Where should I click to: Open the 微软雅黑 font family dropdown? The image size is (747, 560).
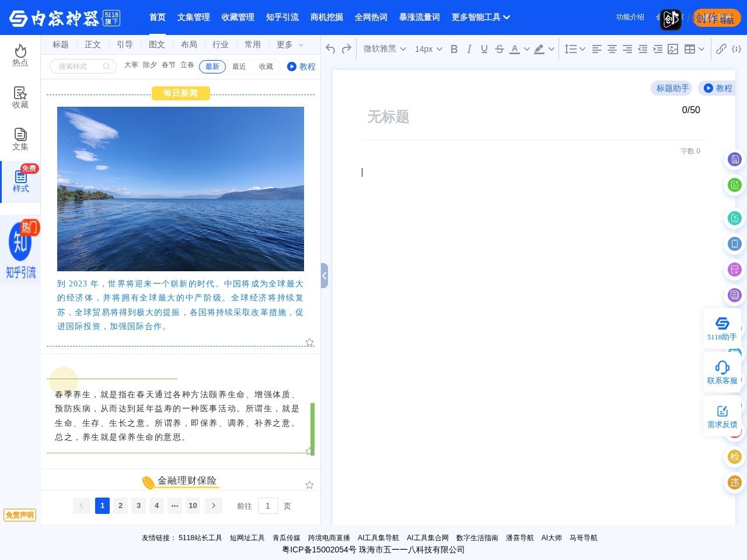coord(385,49)
